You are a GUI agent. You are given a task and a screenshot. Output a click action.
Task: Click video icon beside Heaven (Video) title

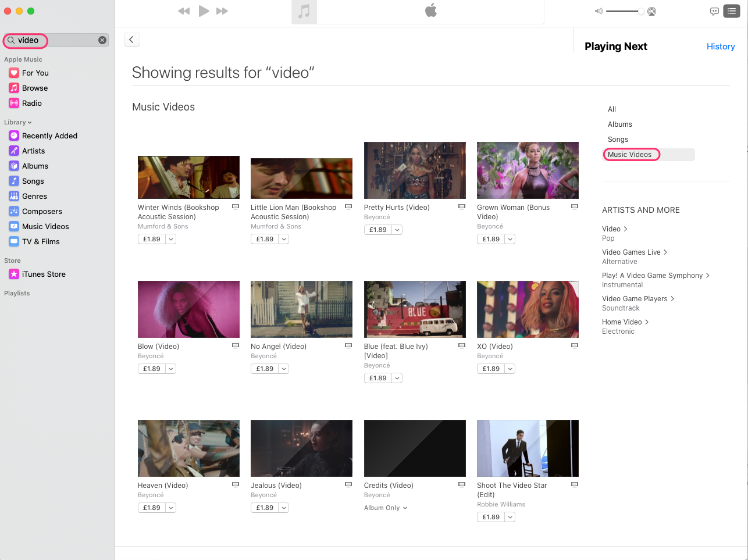[236, 484]
